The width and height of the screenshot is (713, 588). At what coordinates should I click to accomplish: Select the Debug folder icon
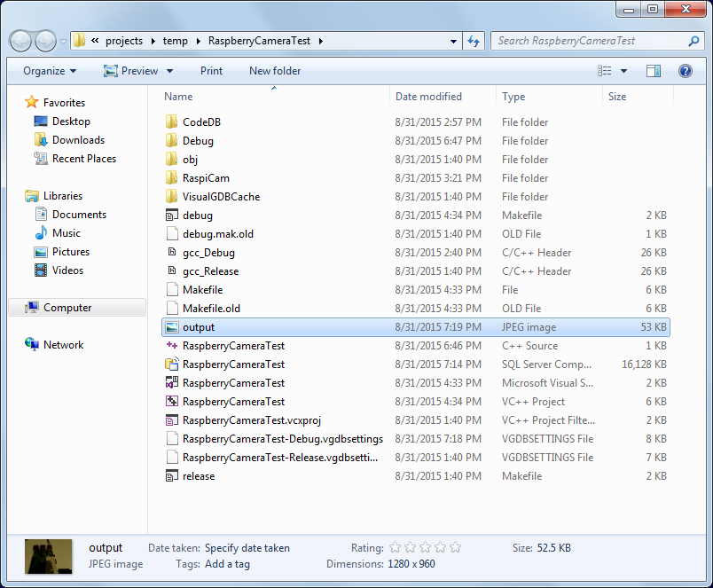click(172, 140)
